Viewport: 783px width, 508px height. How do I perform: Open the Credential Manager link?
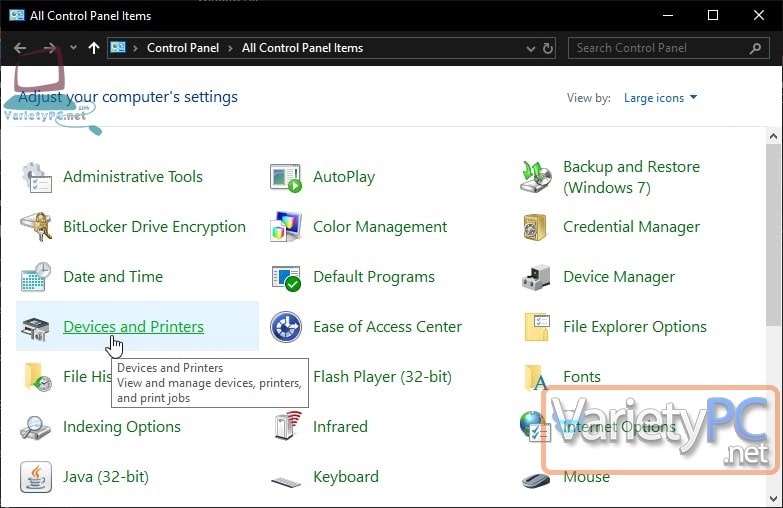[x=631, y=227]
